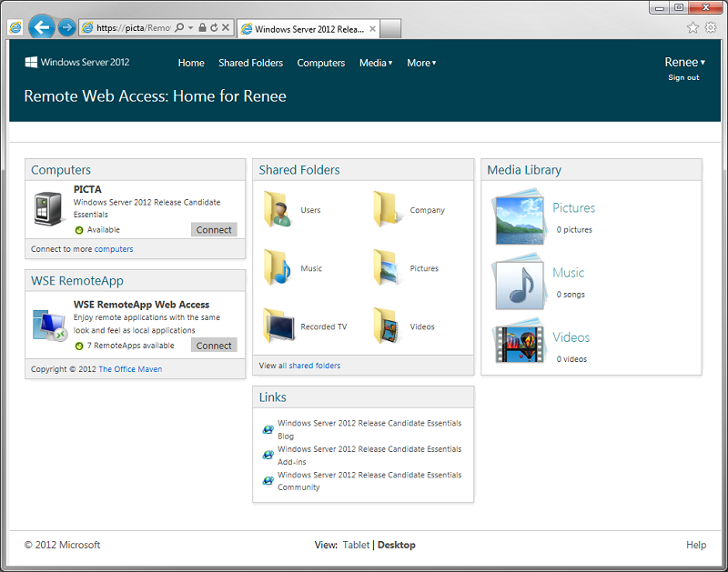Open the Music shared folder icon
This screenshot has width=728, height=572.
278,267
